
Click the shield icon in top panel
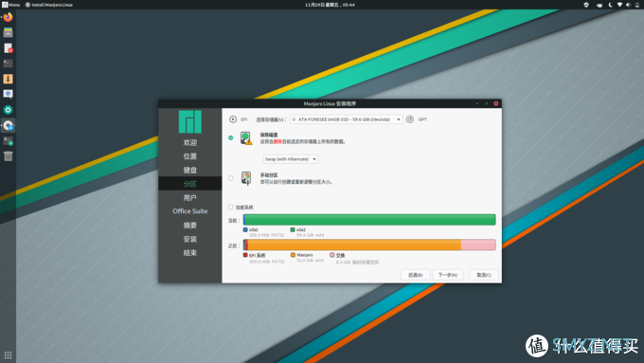point(586,5)
